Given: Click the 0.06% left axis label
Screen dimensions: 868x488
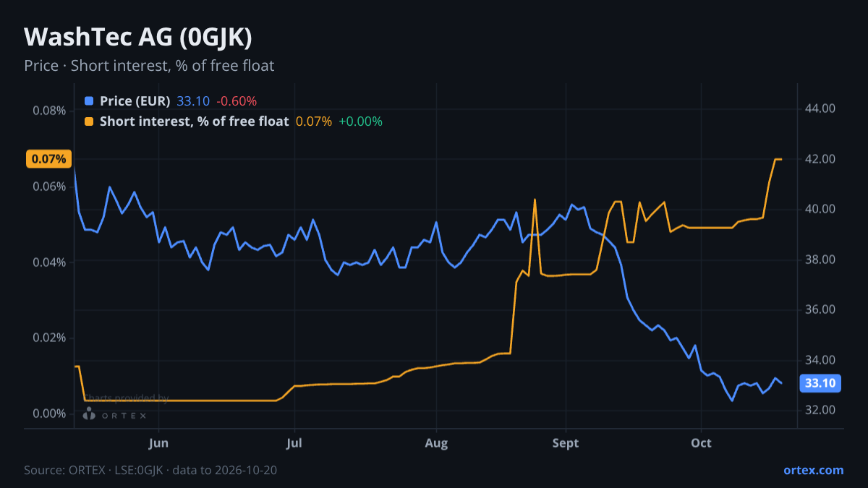Looking at the screenshot, I should (x=49, y=187).
